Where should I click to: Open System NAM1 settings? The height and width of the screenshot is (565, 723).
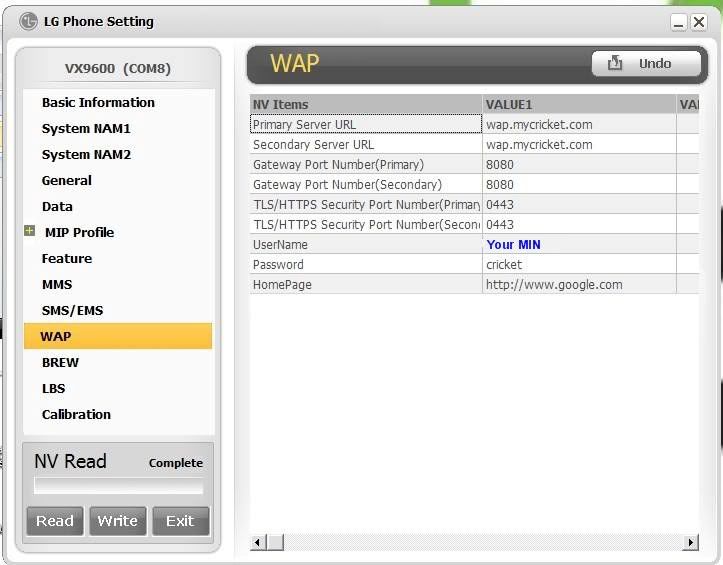(86, 128)
